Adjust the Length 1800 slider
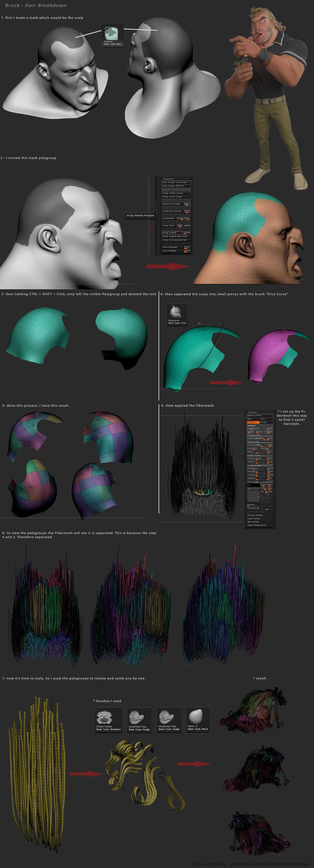Image resolution: width=314 pixels, height=868 pixels. [256, 439]
